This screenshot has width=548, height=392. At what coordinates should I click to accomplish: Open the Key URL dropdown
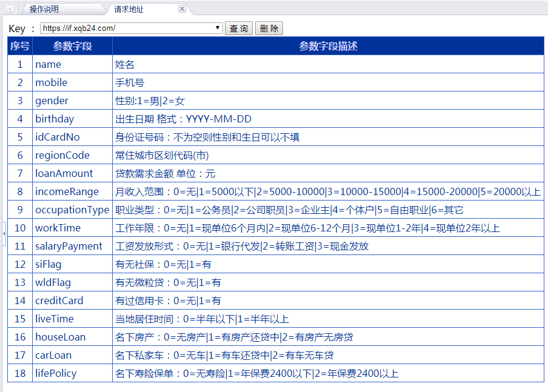(x=218, y=28)
